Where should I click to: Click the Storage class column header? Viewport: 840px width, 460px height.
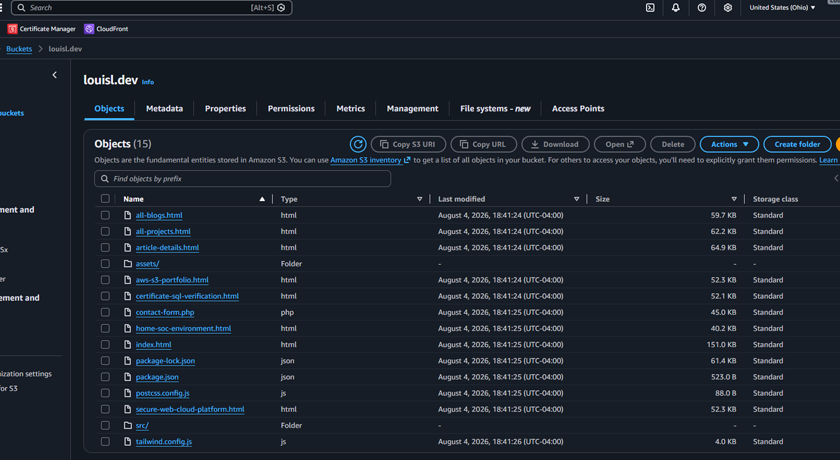[775, 199]
